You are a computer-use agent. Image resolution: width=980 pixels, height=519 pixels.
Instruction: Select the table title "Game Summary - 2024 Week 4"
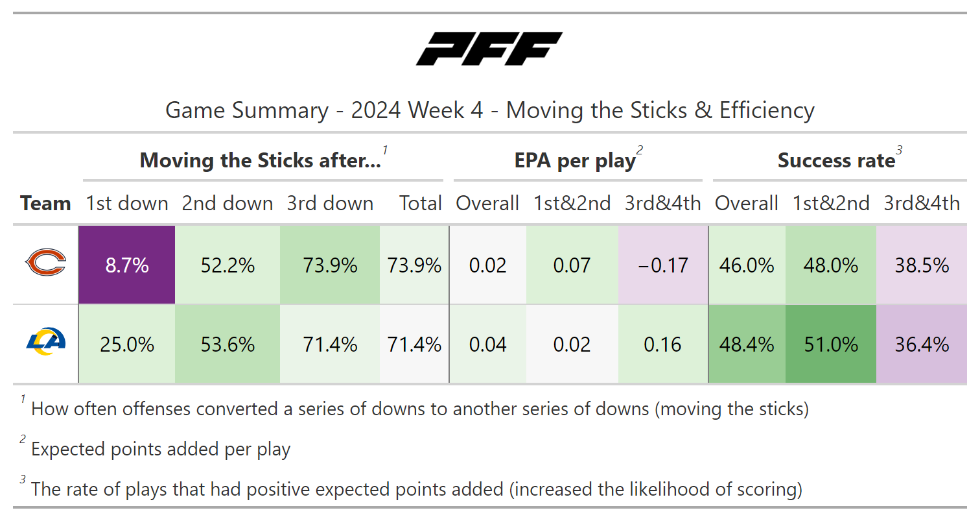pos(489,110)
